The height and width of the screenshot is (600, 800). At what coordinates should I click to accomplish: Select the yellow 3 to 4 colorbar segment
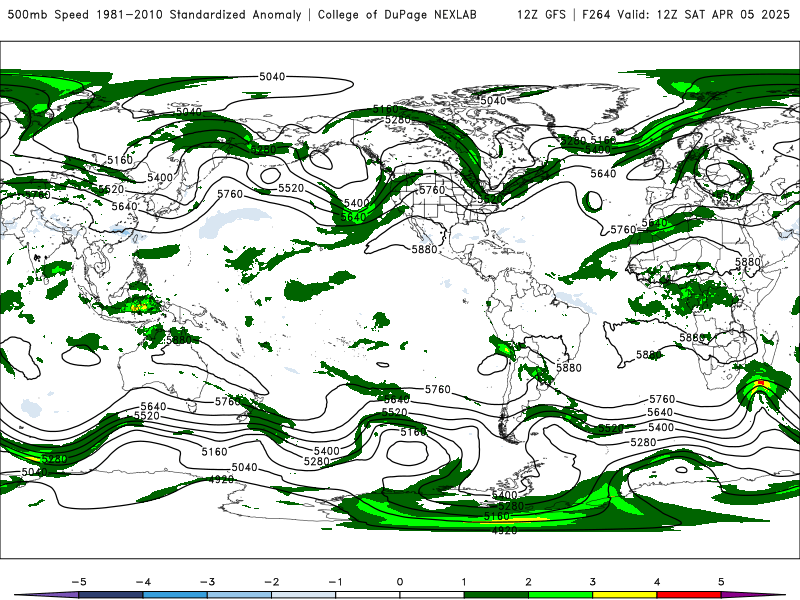624,595
